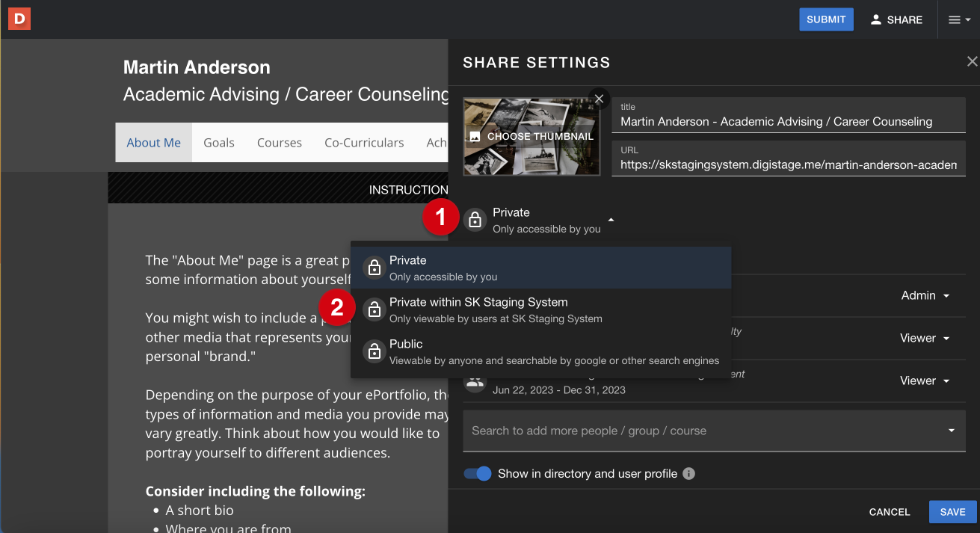Screen dimensions: 980x533
Task: Click lock icon of Public option
Action: pyautogui.click(x=375, y=351)
